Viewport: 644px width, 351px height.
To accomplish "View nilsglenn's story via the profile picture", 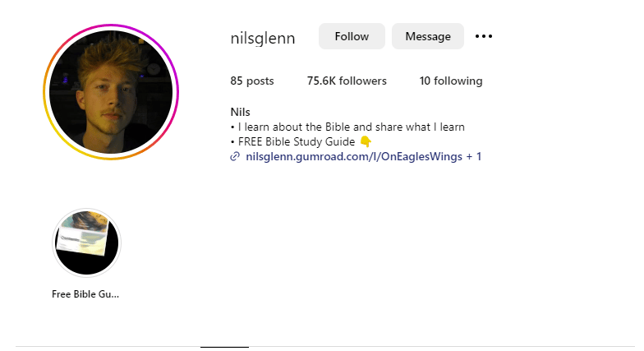I will coord(111,92).
